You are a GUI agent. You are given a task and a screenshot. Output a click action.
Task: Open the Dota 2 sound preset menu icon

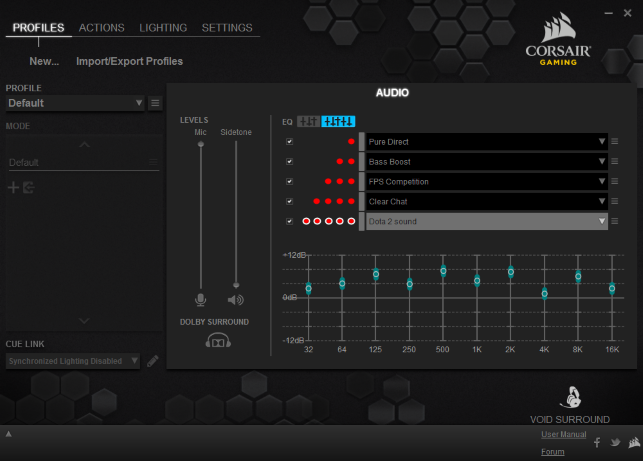point(615,221)
